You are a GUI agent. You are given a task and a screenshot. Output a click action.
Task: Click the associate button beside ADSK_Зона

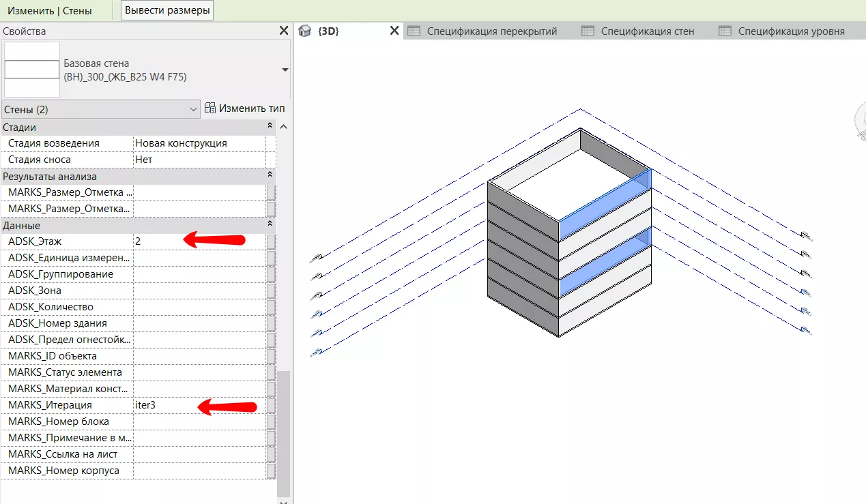pyautogui.click(x=271, y=291)
